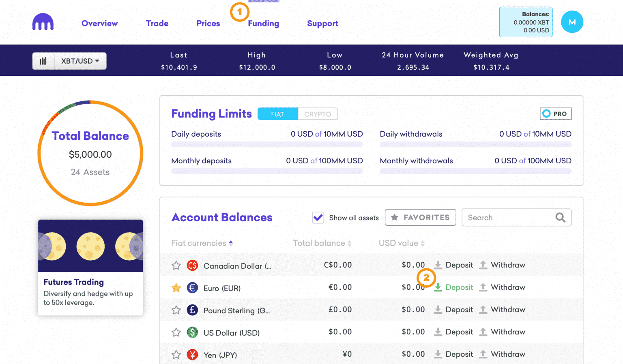Star the Pound Sterling row

click(176, 310)
